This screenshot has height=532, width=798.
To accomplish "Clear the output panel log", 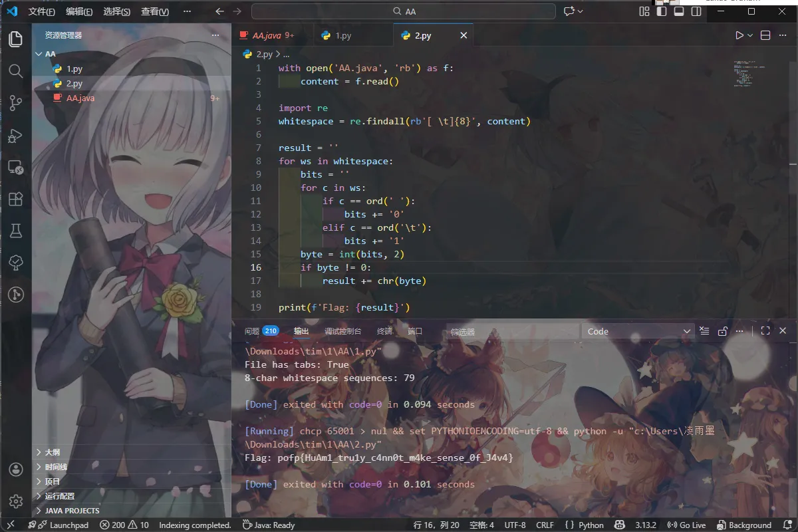I will [x=704, y=331].
